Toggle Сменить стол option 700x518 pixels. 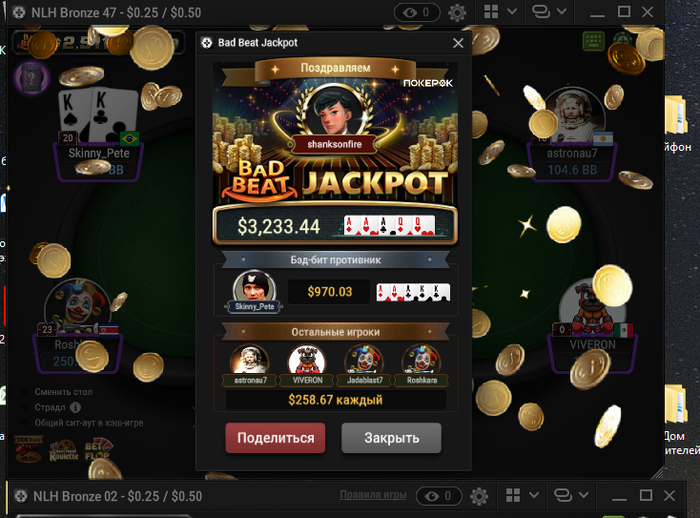point(25,392)
